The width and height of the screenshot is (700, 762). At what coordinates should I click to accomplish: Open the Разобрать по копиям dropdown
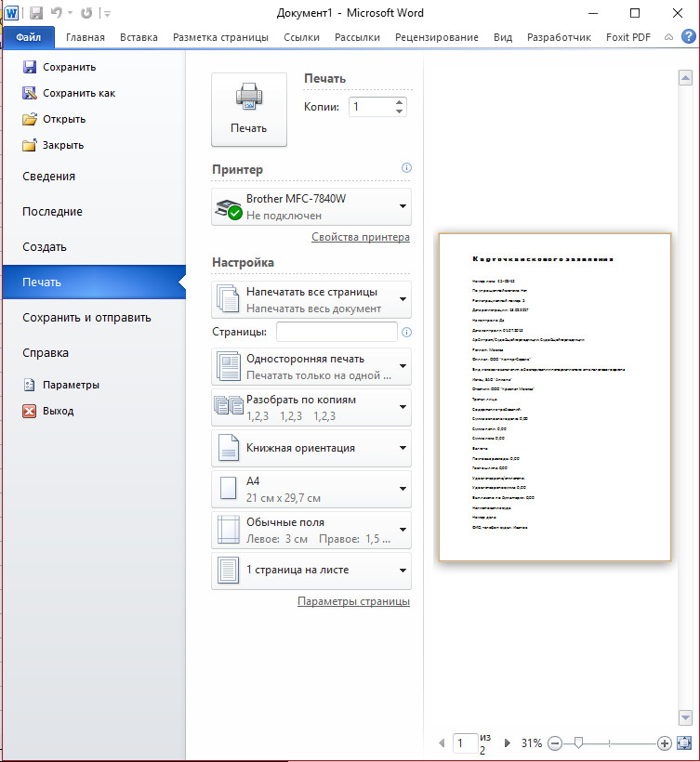(311, 408)
